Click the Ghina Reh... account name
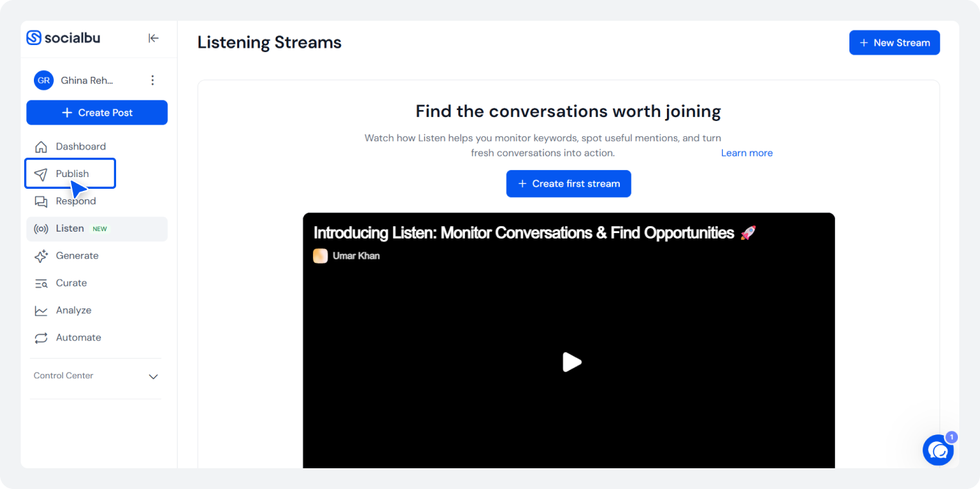980x489 pixels. pos(87,80)
